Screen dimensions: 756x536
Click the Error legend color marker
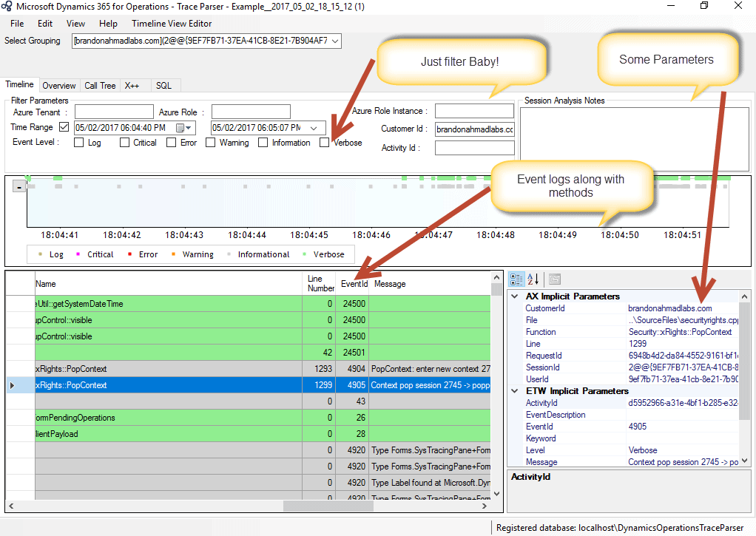(x=129, y=254)
